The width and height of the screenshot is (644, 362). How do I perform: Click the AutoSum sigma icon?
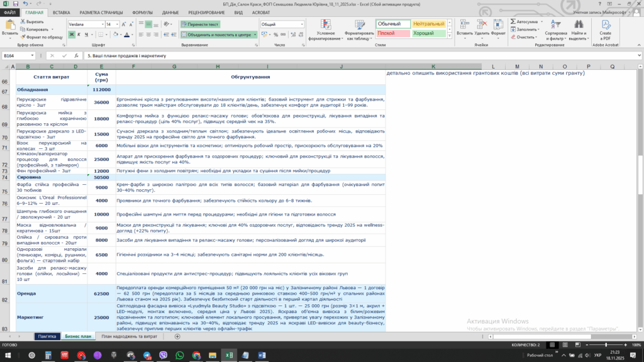[514, 21]
